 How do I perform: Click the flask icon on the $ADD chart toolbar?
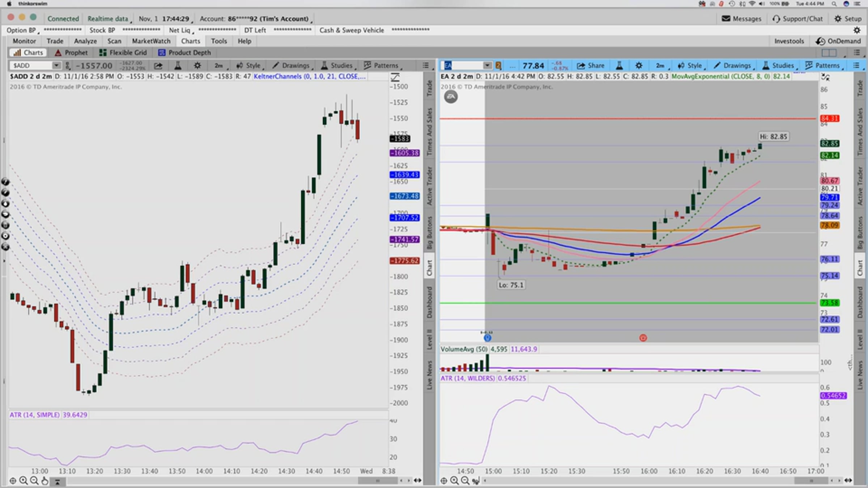178,65
